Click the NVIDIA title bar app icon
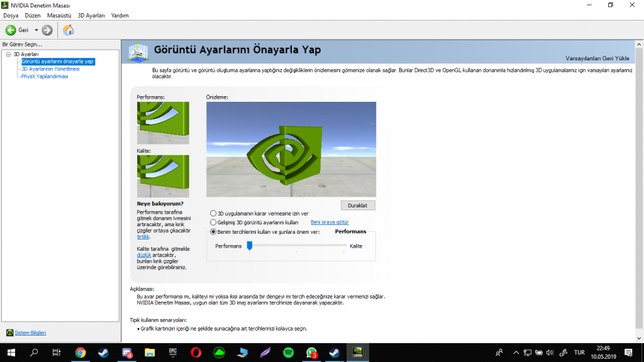This screenshot has height=362, width=644. click(x=5, y=5)
